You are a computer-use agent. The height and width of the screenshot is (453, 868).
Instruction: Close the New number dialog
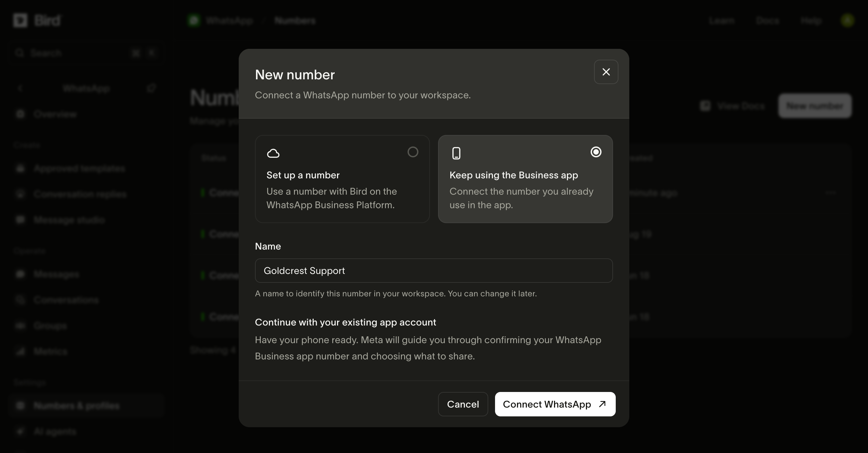(606, 72)
